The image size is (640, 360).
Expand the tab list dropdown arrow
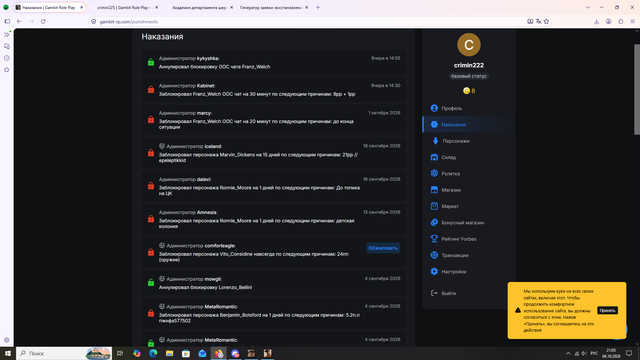click(588, 7)
